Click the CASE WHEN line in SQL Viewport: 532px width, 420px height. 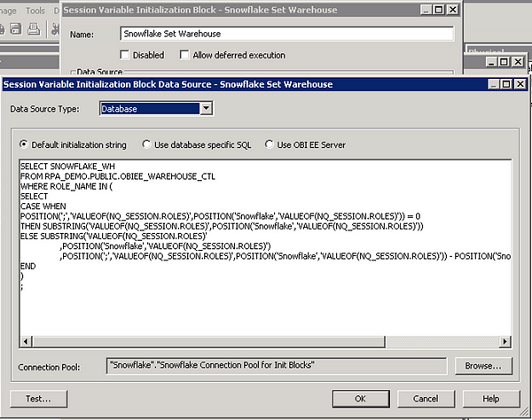[x=43, y=206]
